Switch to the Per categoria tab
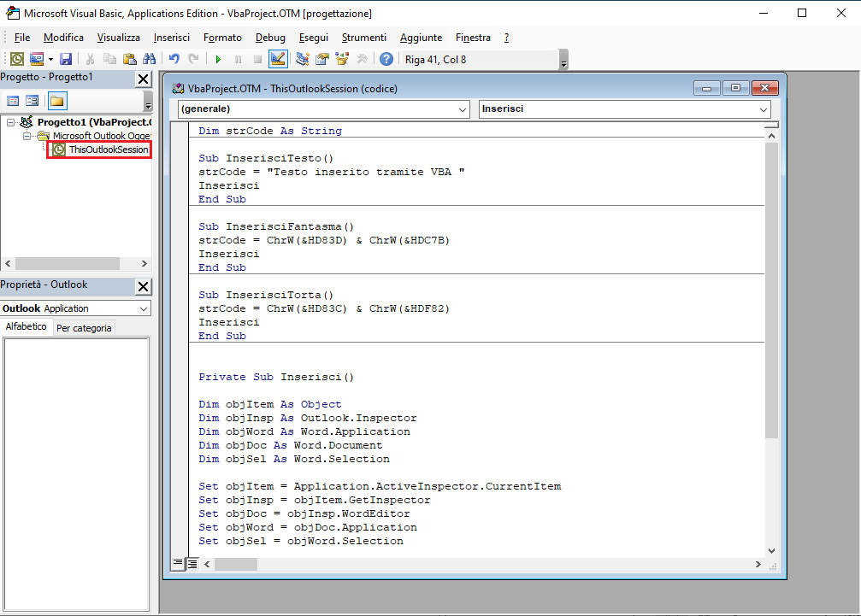This screenshot has width=861, height=616. tap(84, 328)
